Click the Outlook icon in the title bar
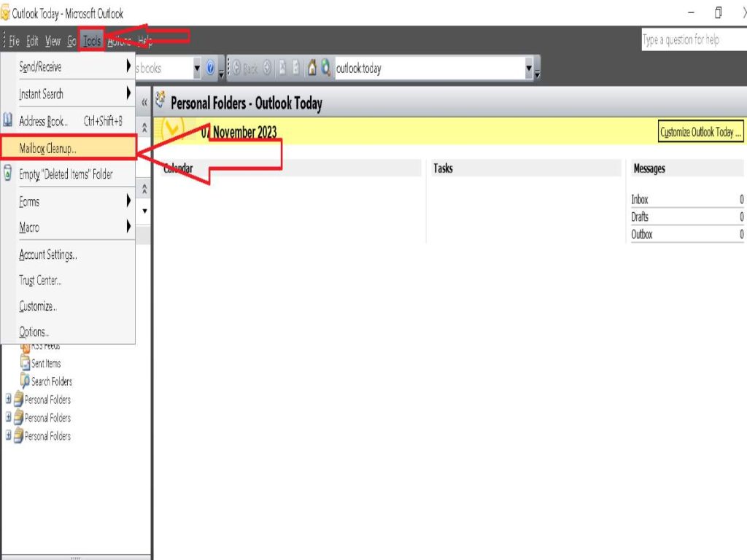Image resolution: width=747 pixels, height=560 pixels. pyautogui.click(x=5, y=13)
